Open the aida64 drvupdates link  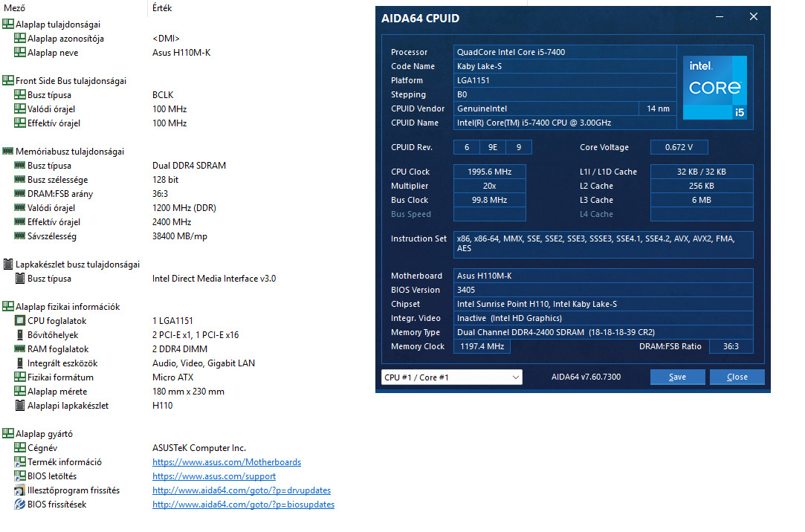point(242,490)
